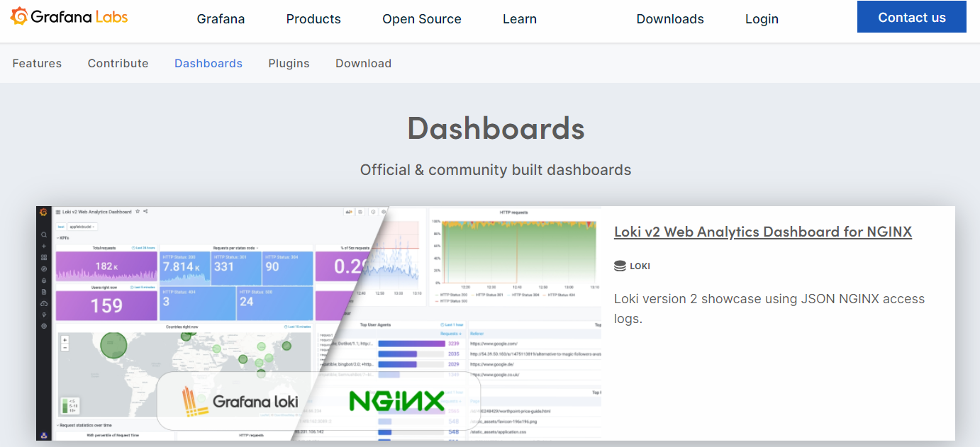Click the Grafana loki logo in preview

(240, 402)
